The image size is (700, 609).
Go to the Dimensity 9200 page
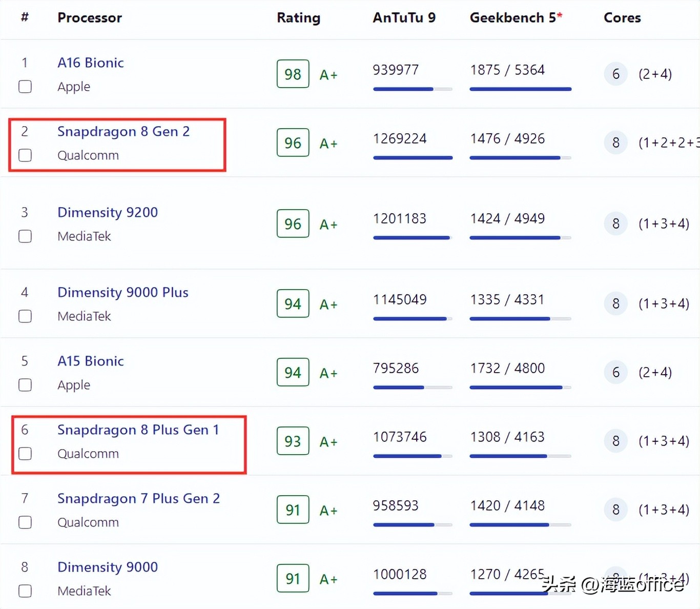(108, 212)
